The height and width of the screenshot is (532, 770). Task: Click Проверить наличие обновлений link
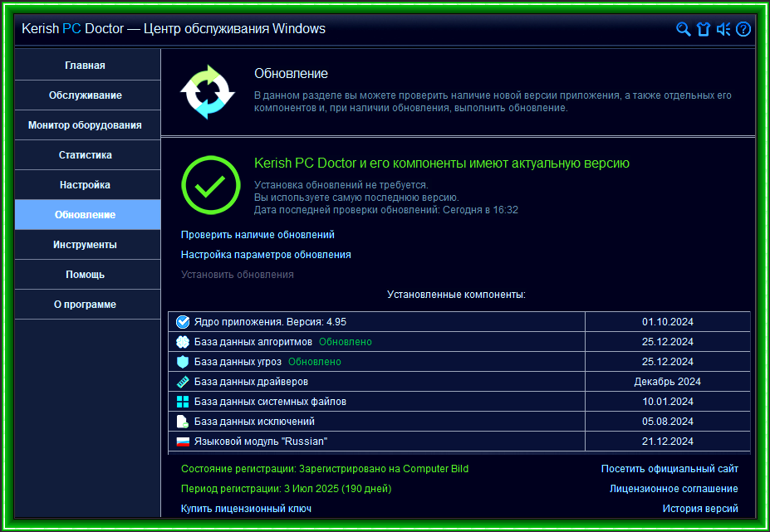(x=257, y=235)
